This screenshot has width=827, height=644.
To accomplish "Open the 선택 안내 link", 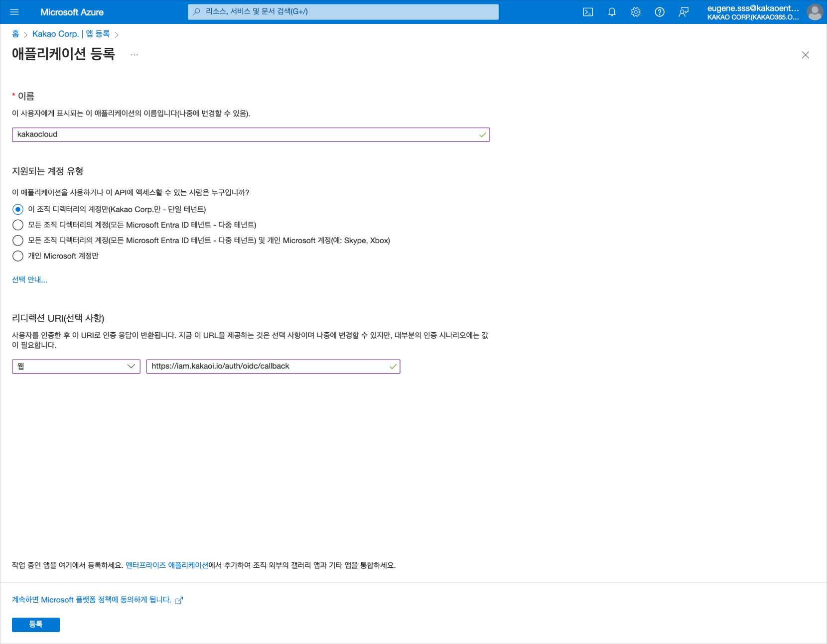I will click(29, 279).
